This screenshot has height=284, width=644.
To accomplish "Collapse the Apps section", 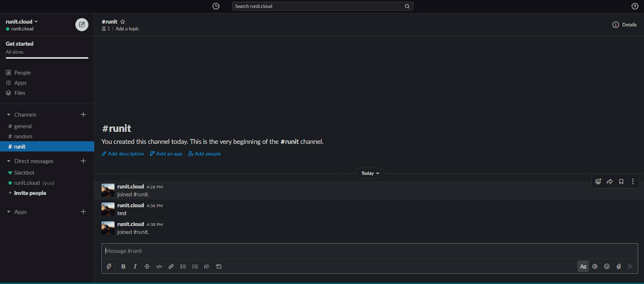I will coord(9,212).
